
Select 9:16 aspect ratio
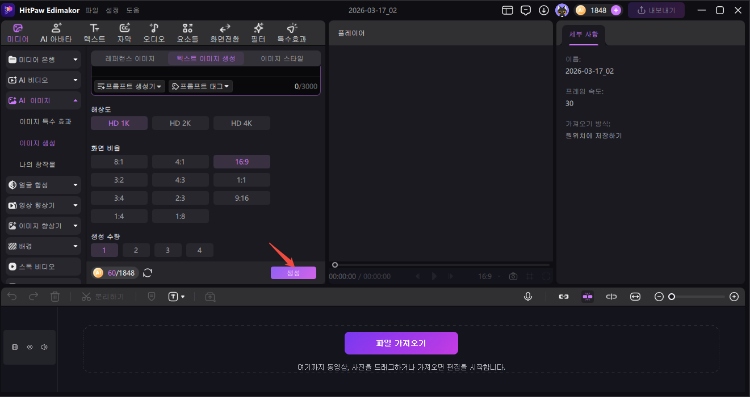pos(242,198)
